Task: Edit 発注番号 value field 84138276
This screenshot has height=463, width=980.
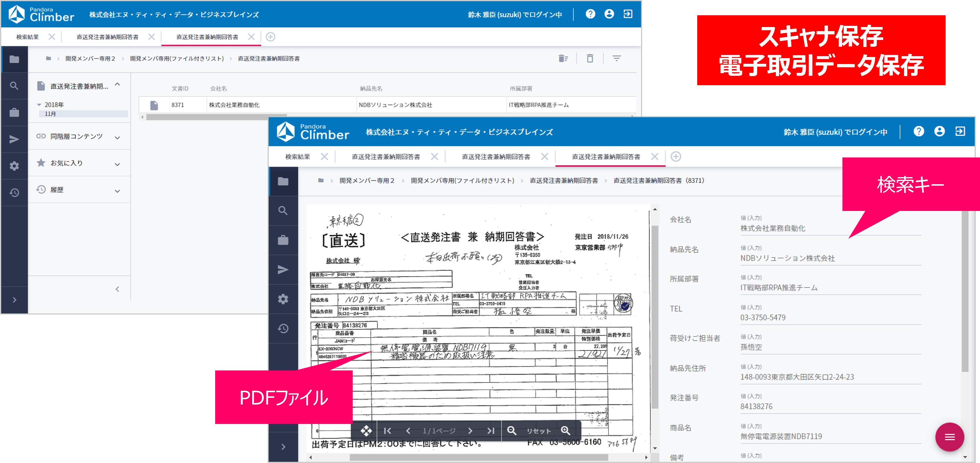Action: 830,406
